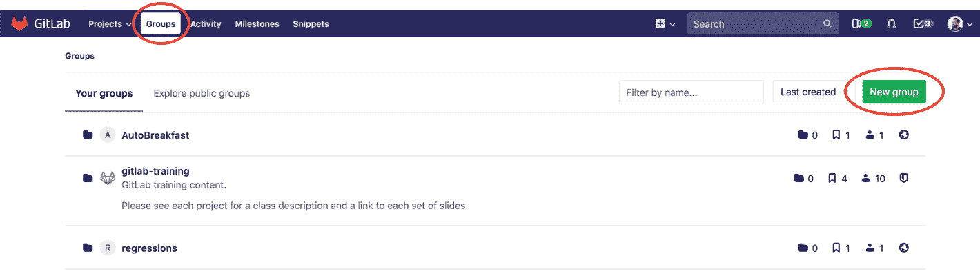
Task: Click the gitlab-training shield visibility icon
Action: tap(903, 178)
